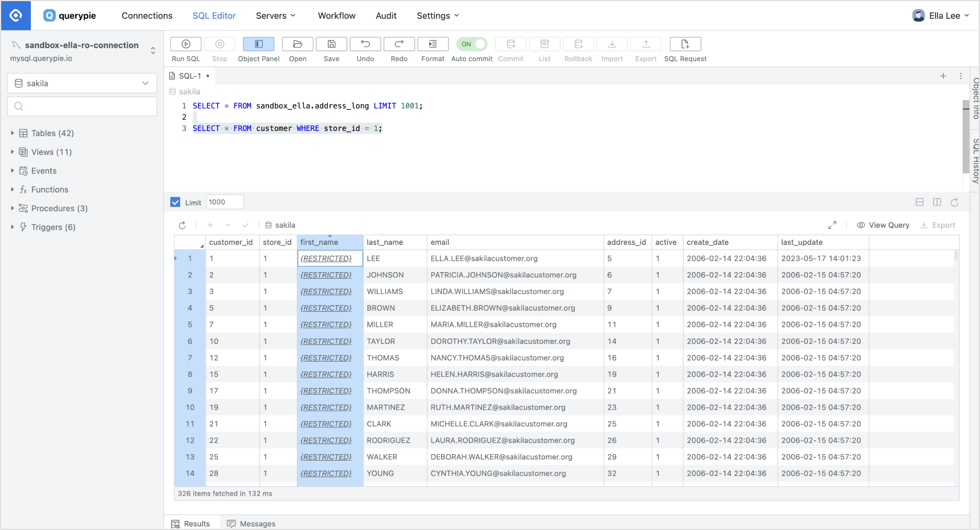Screen dimensions: 980x530
Task: Expand the Procedures (3) tree node
Action: click(12, 208)
